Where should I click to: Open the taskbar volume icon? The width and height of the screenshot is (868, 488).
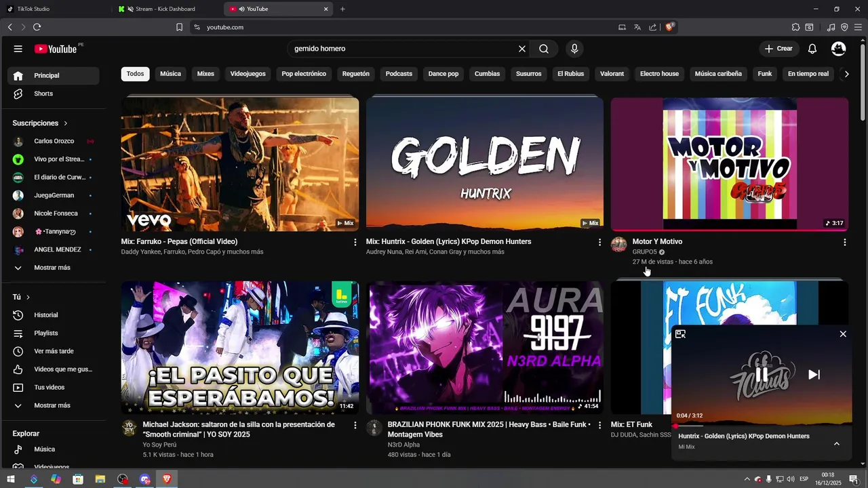(x=790, y=479)
